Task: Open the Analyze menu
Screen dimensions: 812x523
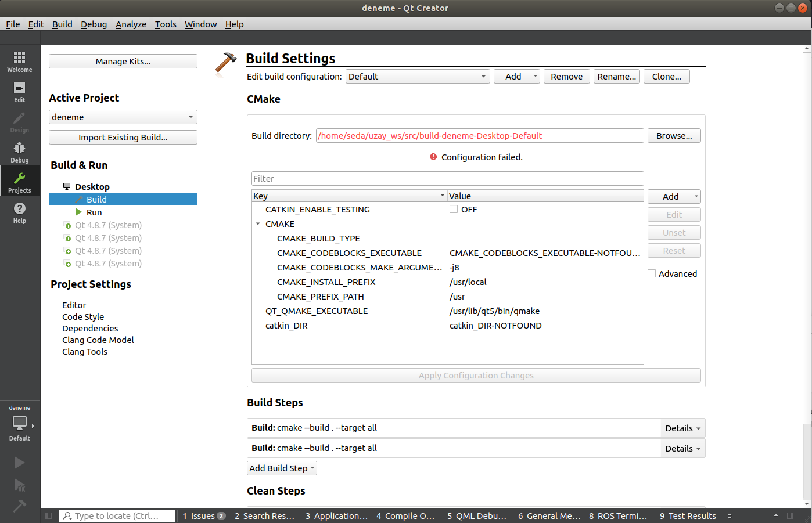Action: pos(131,24)
